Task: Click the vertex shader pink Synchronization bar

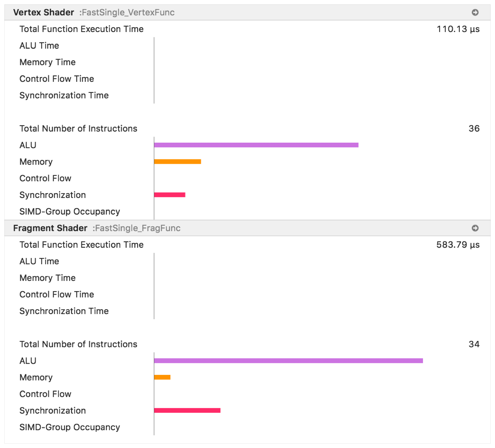Action: [x=170, y=195]
